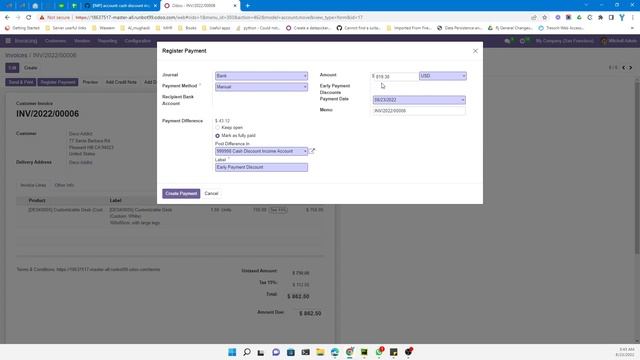Image resolution: width=640 pixels, height=360 pixels.
Task: Open the Payment Method dropdown set to Manual
Action: (x=261, y=87)
